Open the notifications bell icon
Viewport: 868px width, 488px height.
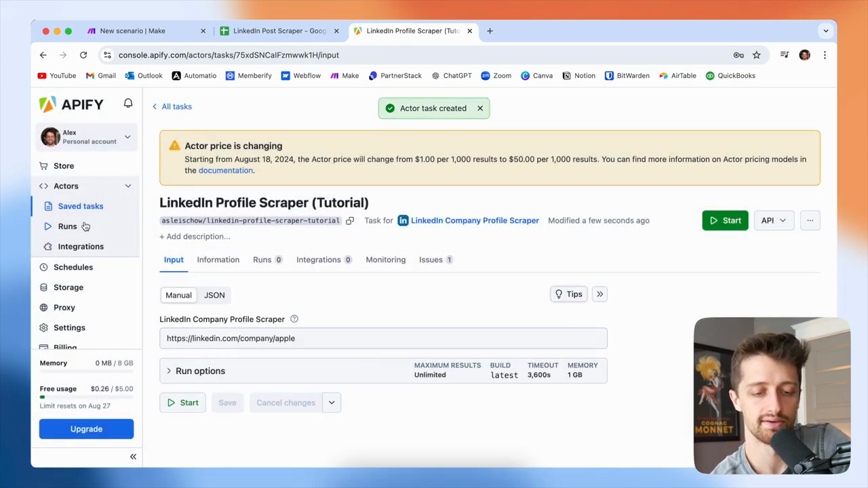pyautogui.click(x=128, y=103)
